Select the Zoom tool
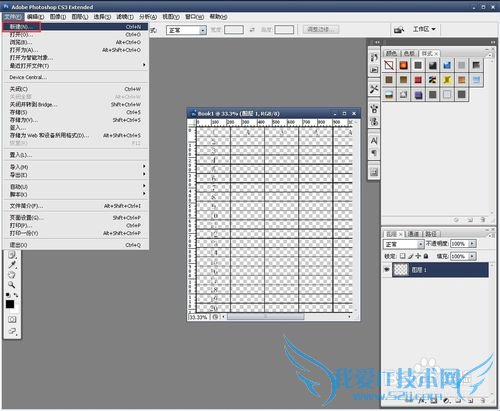Image resolution: width=500 pixels, height=411 pixels. coord(12,285)
